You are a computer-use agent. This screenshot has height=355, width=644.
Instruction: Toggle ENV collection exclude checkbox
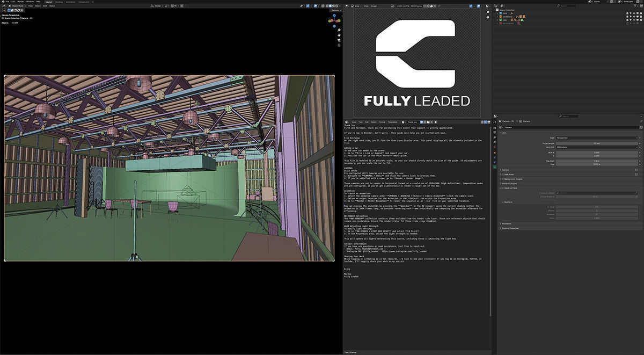[x=627, y=20]
